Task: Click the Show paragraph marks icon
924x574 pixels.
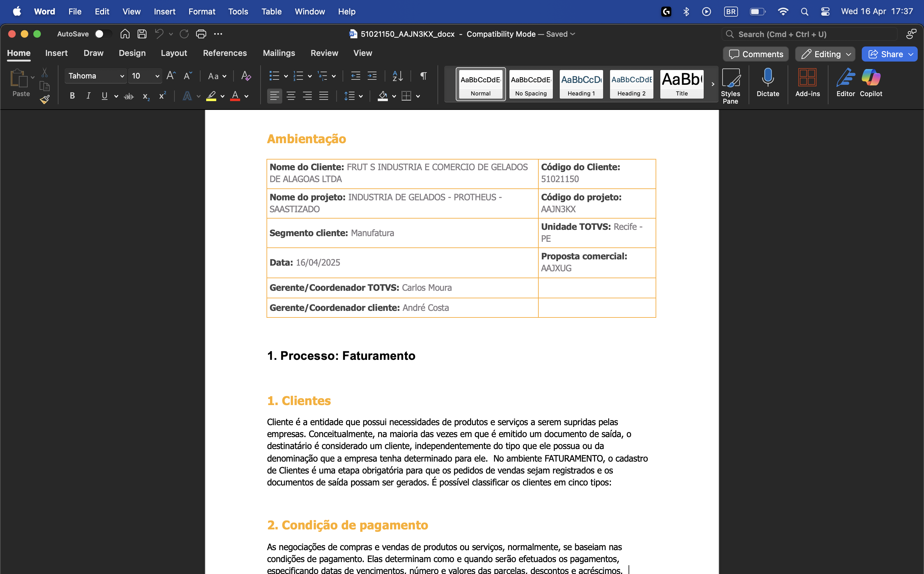Action: (423, 76)
